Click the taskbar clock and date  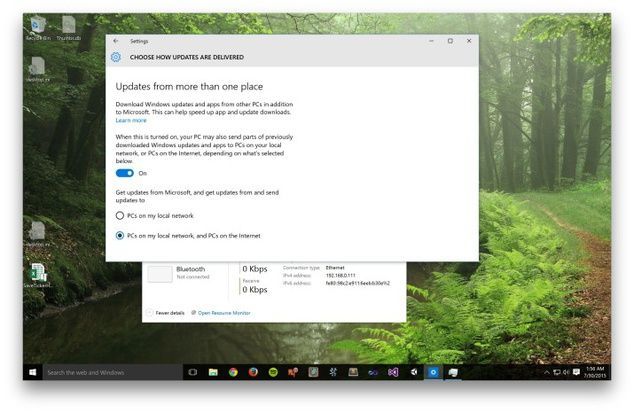pos(594,372)
